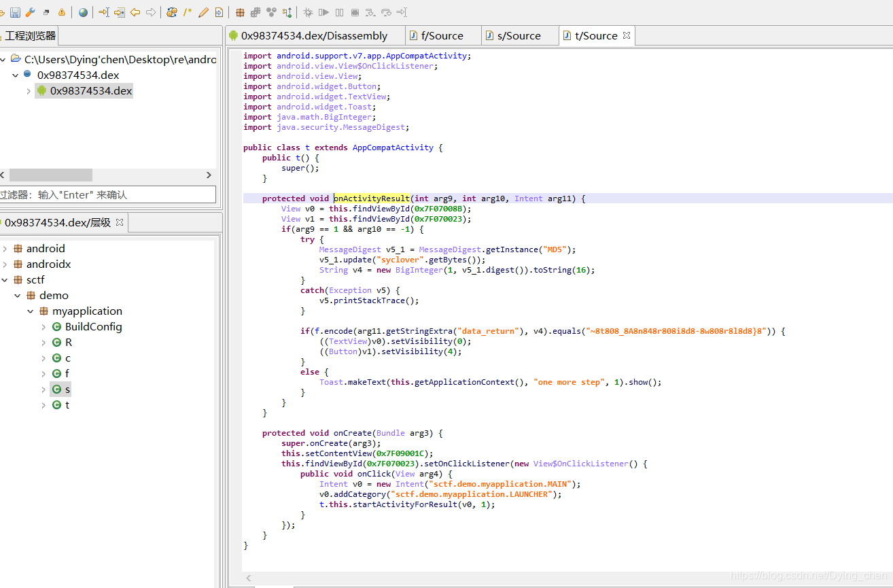Collapse the demo package

click(18, 296)
